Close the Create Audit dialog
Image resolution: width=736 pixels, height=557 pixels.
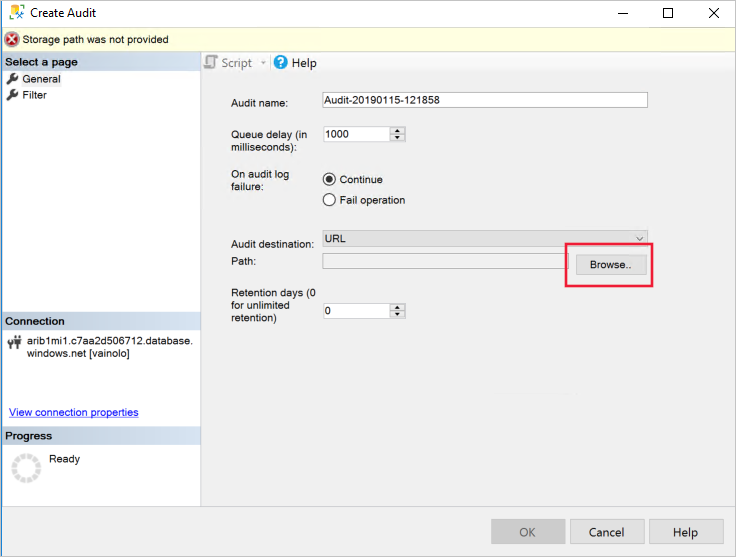(714, 13)
